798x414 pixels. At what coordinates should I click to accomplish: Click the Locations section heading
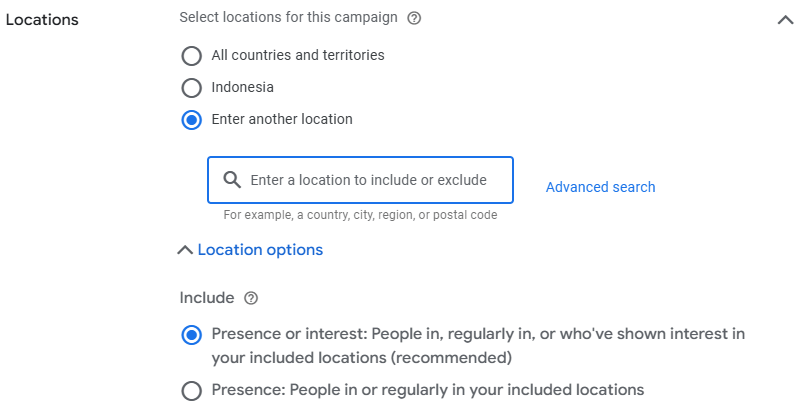click(x=42, y=20)
